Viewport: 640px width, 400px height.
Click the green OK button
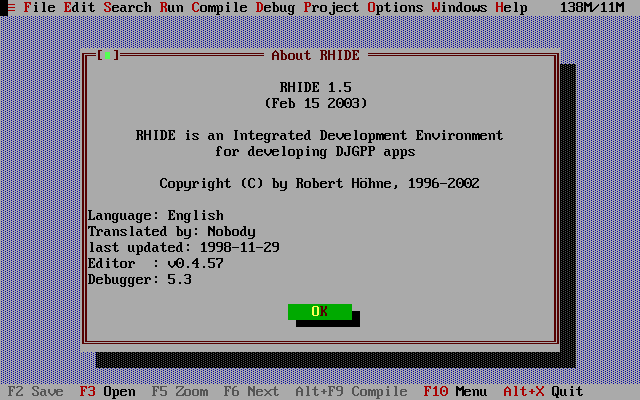click(x=320, y=311)
